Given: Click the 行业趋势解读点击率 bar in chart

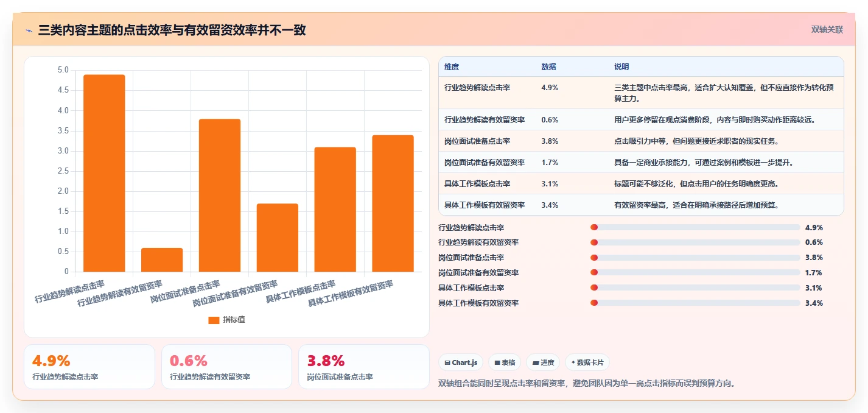Looking at the screenshot, I should tap(104, 173).
